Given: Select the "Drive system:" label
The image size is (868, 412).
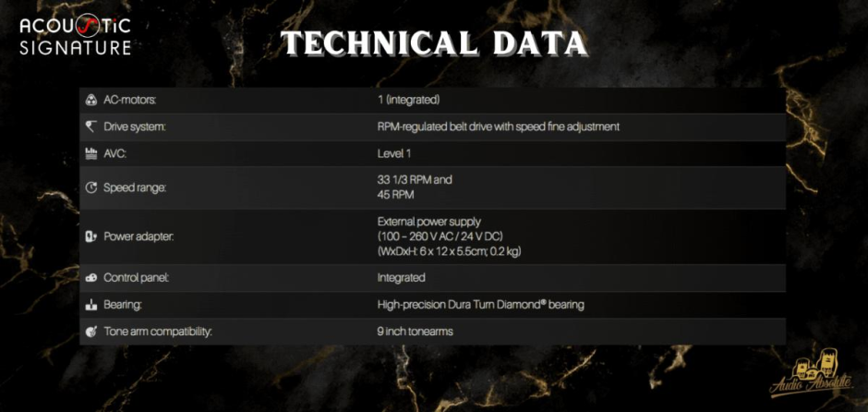Looking at the screenshot, I should 134,126.
